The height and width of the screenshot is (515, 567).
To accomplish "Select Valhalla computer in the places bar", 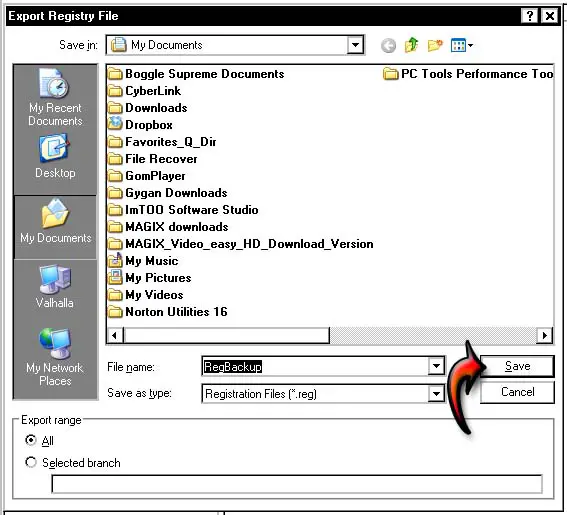I will (x=55, y=286).
